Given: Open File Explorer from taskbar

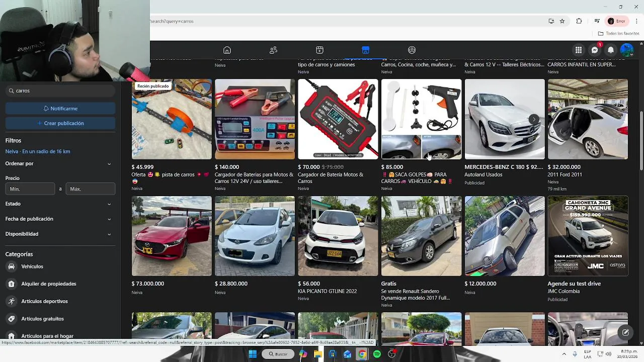Looking at the screenshot, I should click(318, 354).
